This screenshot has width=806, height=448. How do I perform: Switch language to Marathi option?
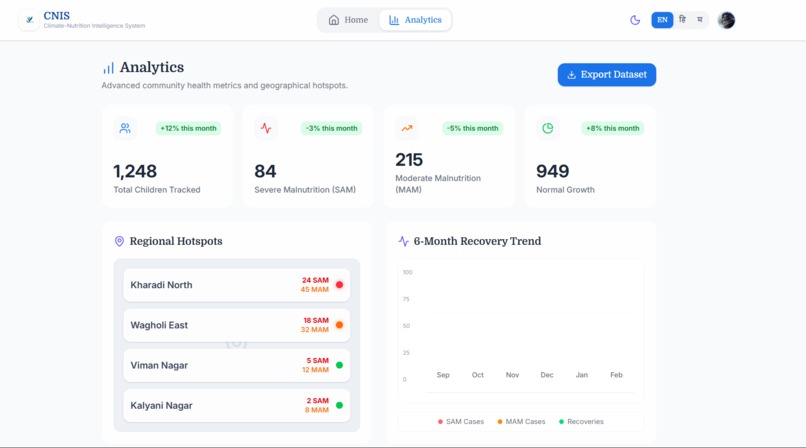pos(700,20)
